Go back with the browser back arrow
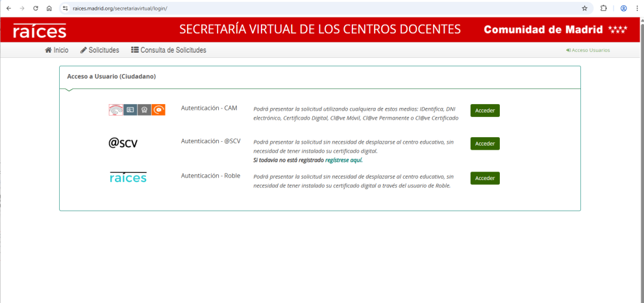This screenshot has width=644, height=303. [x=8, y=8]
